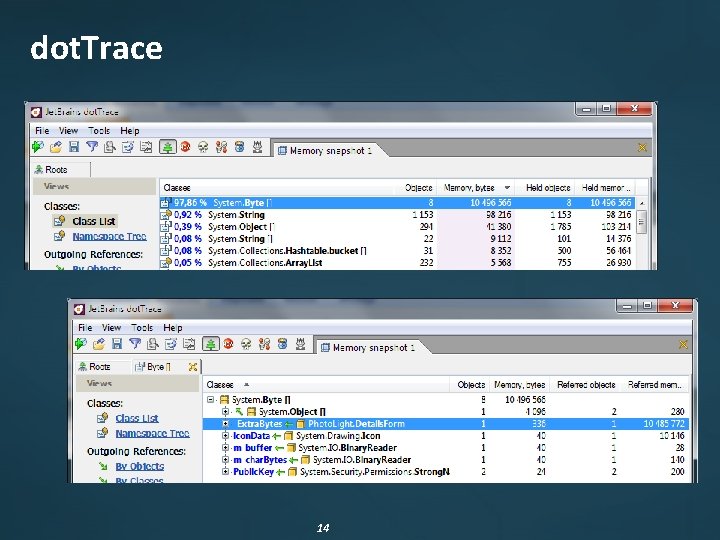The width and height of the screenshot is (720, 540).
Task: Expand System.Object [] tree node
Action: click(225, 411)
